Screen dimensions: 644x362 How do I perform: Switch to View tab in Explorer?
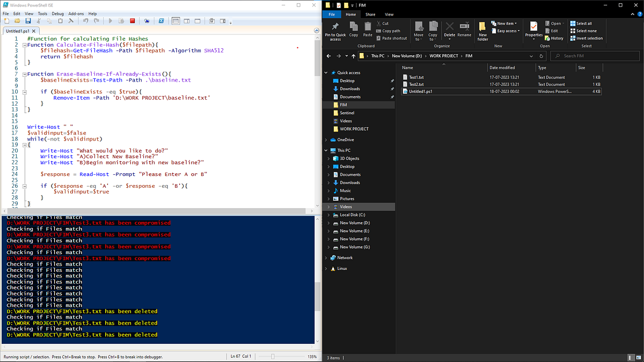[389, 14]
